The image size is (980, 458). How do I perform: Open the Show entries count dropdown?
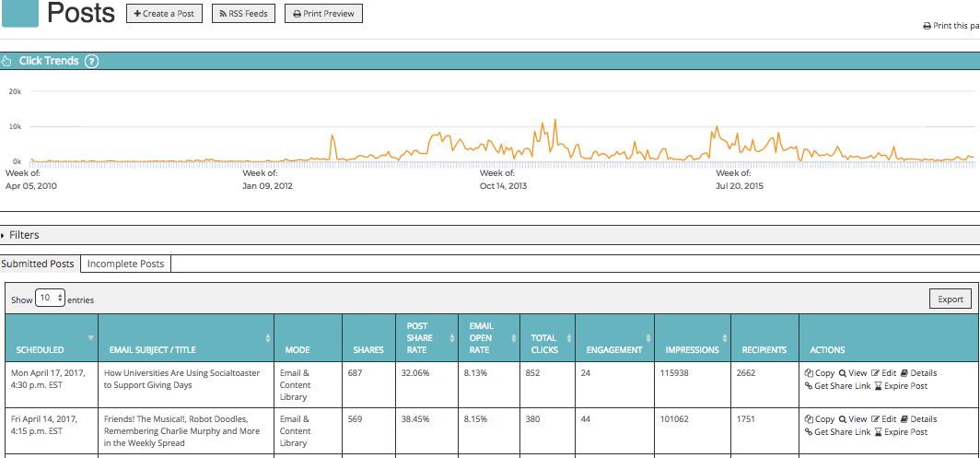(50, 299)
